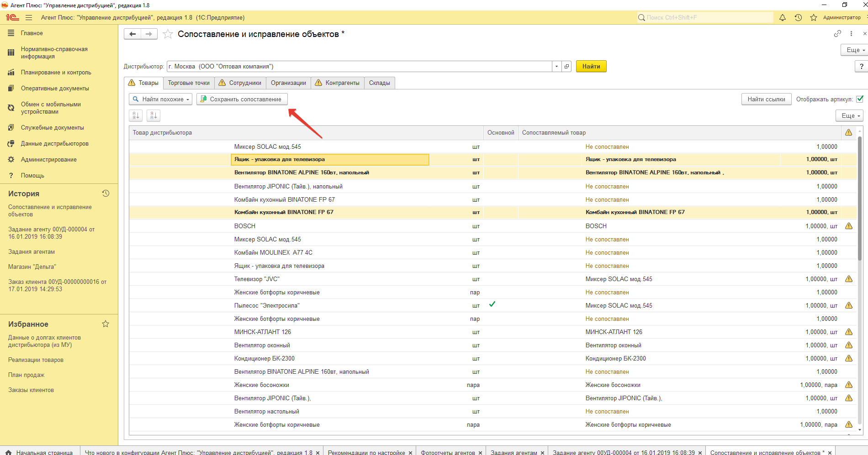Switch to the Сотрудники tab
The width and height of the screenshot is (868, 455).
[240, 83]
